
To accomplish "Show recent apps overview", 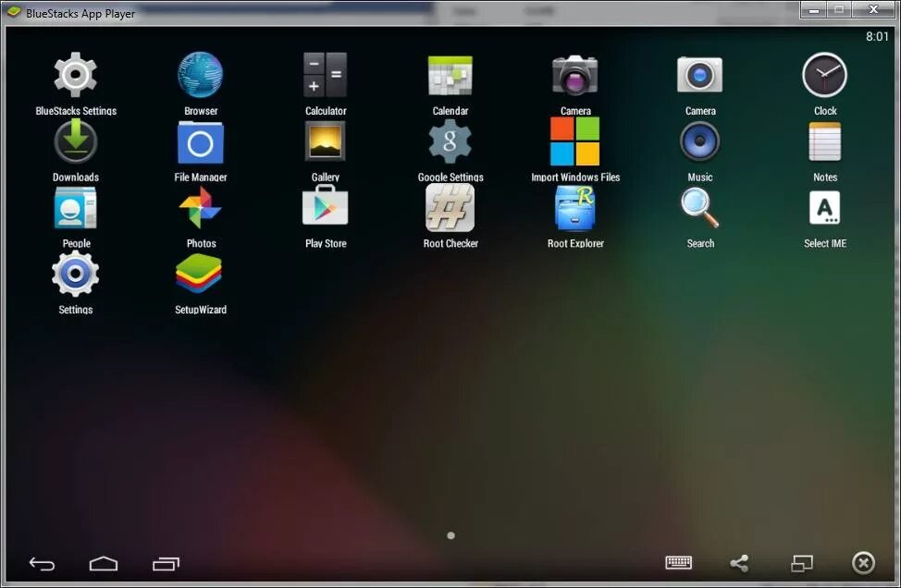I will tap(167, 564).
